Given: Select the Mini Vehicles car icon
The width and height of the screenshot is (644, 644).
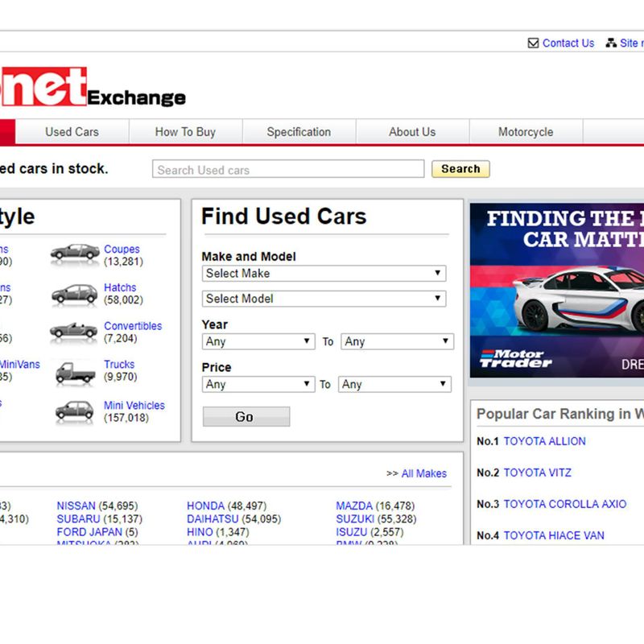Looking at the screenshot, I should [x=74, y=412].
